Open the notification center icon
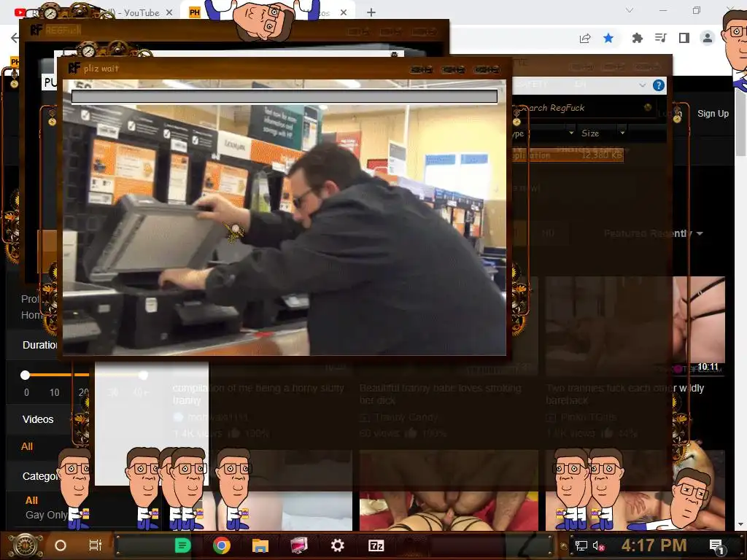This screenshot has height=560, width=747. click(x=716, y=545)
